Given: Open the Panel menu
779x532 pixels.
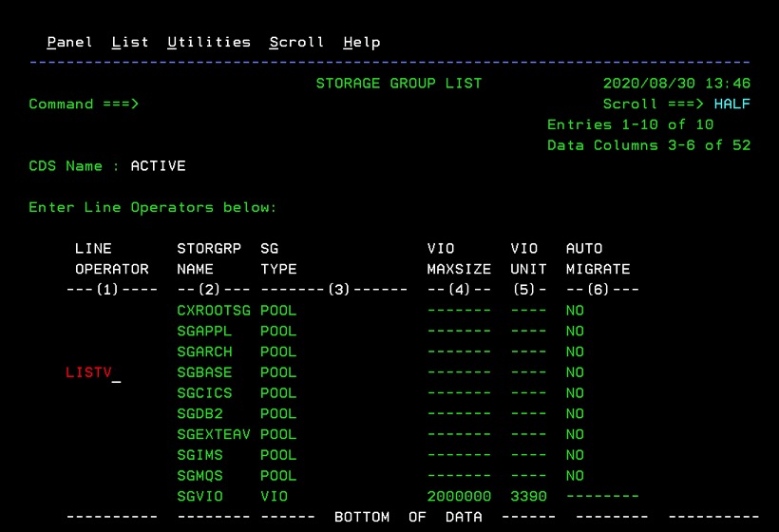Looking at the screenshot, I should pyautogui.click(x=69, y=42).
